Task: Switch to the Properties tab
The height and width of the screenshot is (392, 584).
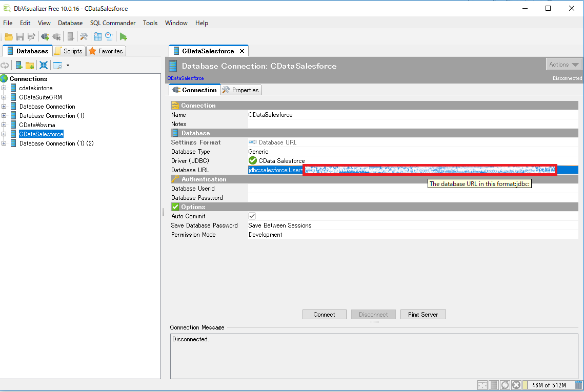Action: pos(241,90)
